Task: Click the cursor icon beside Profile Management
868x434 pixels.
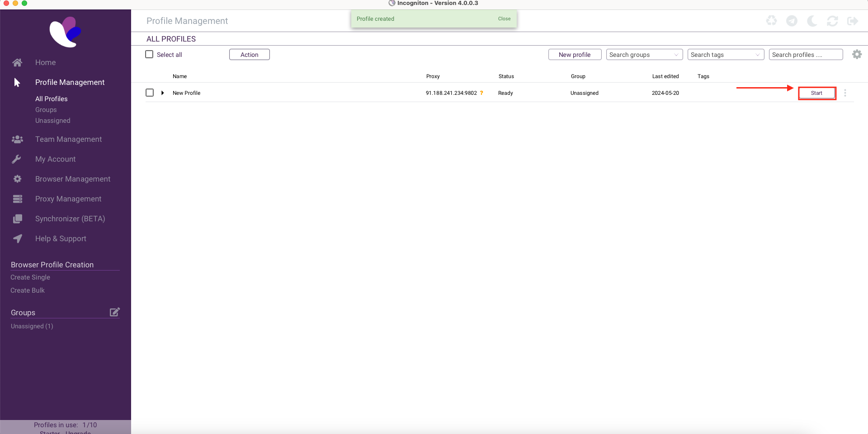Action: [17, 82]
